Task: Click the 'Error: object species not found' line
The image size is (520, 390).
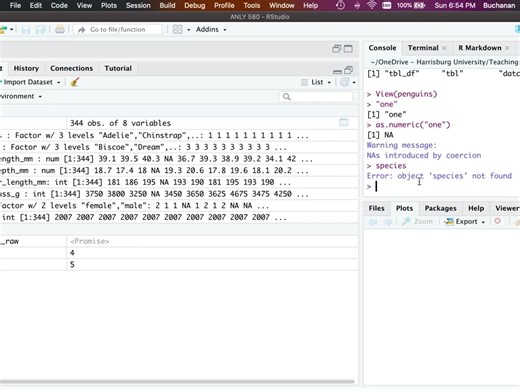Action: tap(439, 176)
